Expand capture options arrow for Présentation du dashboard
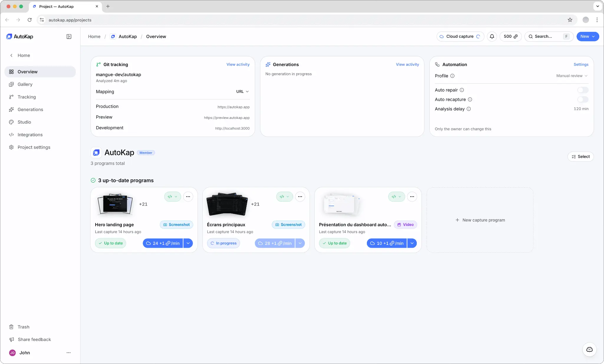Screen dimensions: 604x364 click(412, 243)
